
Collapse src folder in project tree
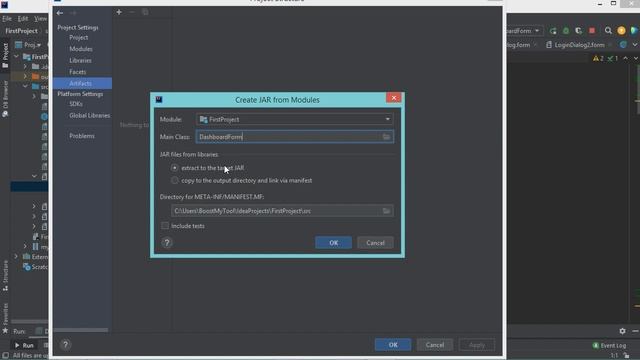pyautogui.click(x=25, y=87)
